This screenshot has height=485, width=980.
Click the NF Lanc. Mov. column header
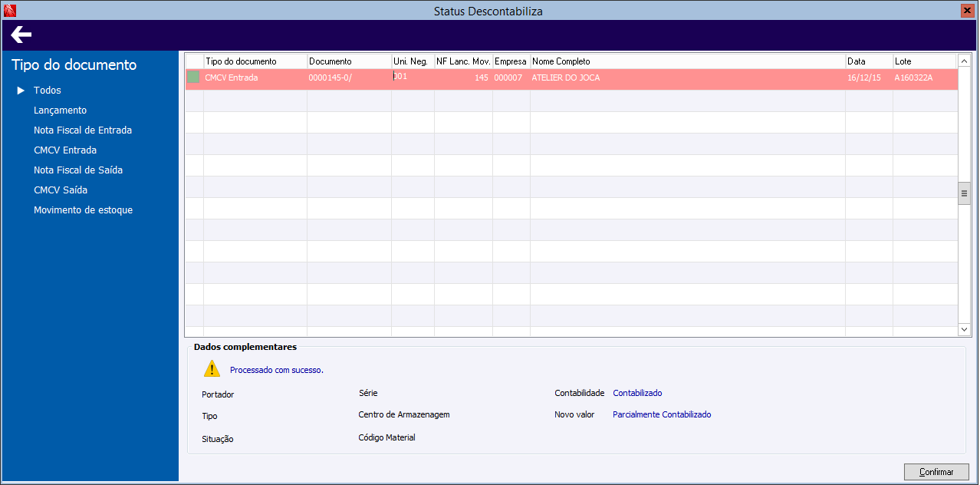463,61
